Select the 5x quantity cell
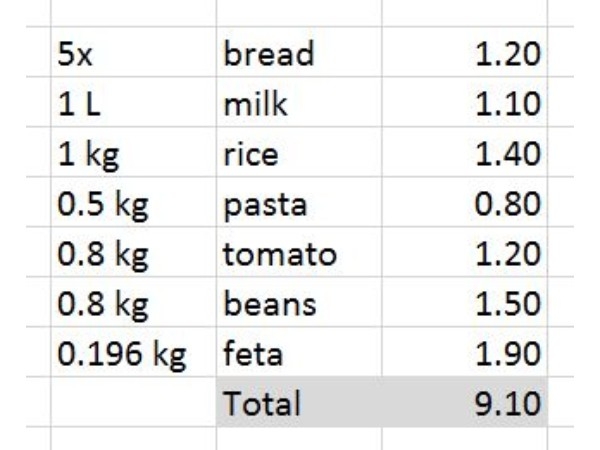Image resolution: width=600 pixels, height=450 pixels. tap(134, 52)
